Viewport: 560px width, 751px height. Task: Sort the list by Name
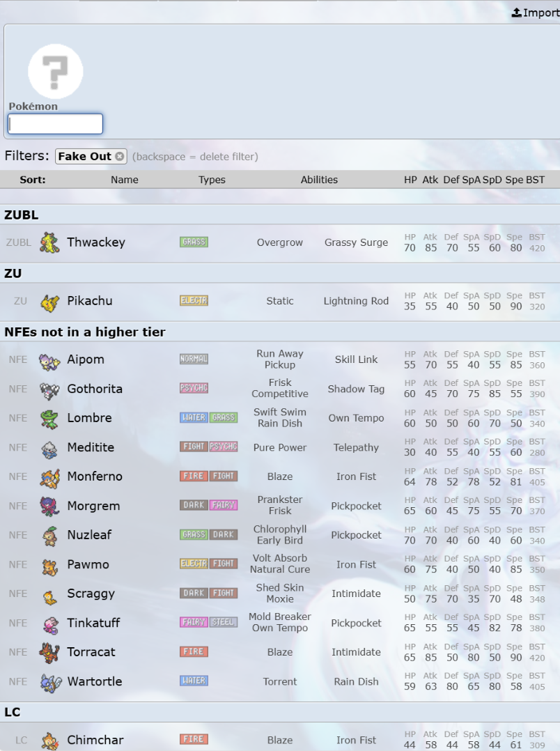[x=125, y=180]
